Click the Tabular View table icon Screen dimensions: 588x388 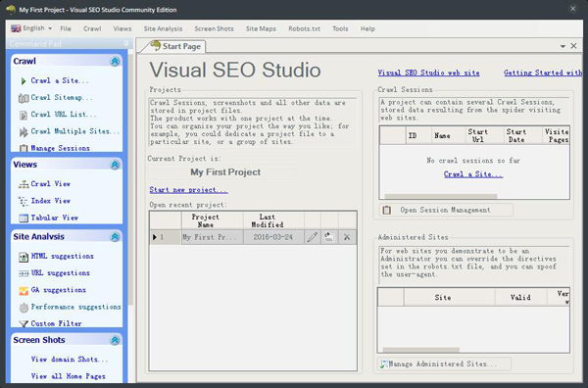(x=24, y=218)
